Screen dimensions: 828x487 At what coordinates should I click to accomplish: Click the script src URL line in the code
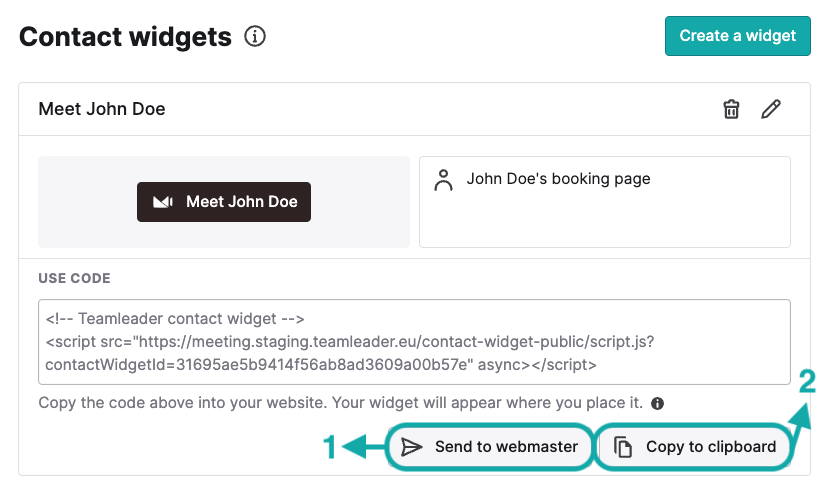click(350, 342)
